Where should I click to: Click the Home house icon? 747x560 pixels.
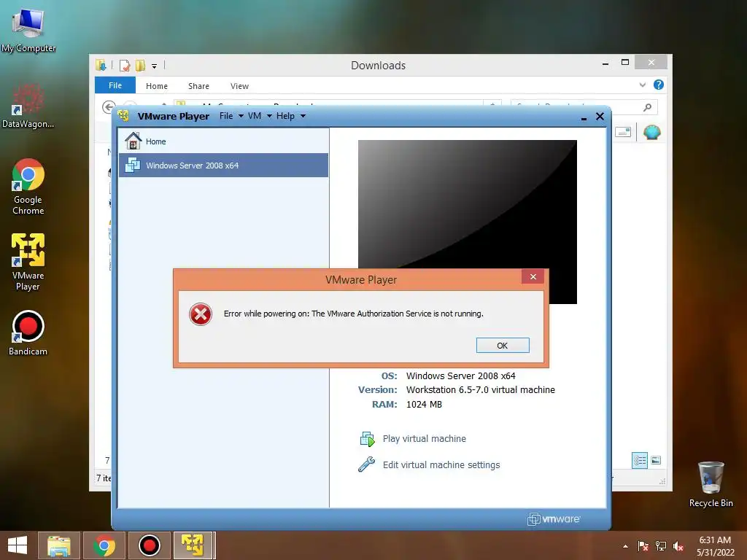coord(133,141)
